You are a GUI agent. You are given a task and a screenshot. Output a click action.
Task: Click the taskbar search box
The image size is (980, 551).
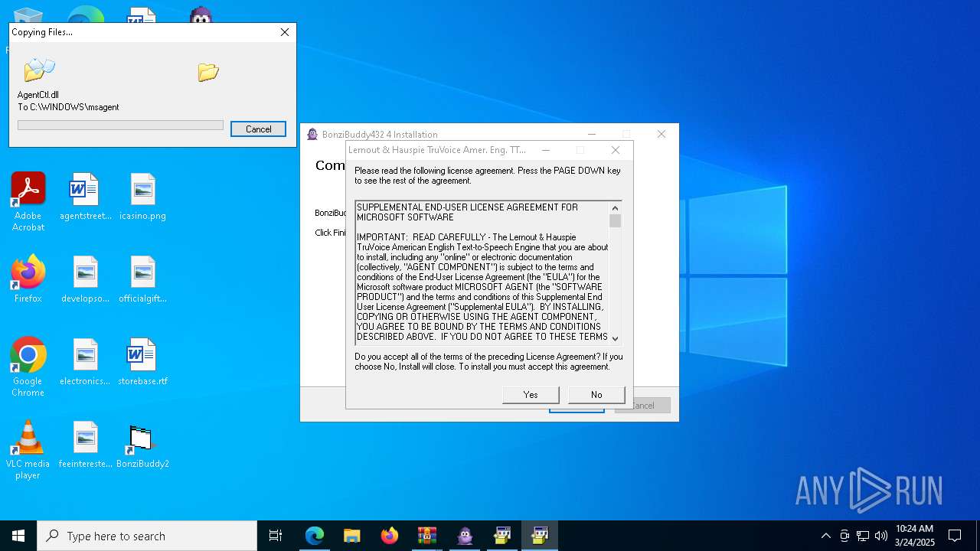(x=147, y=536)
